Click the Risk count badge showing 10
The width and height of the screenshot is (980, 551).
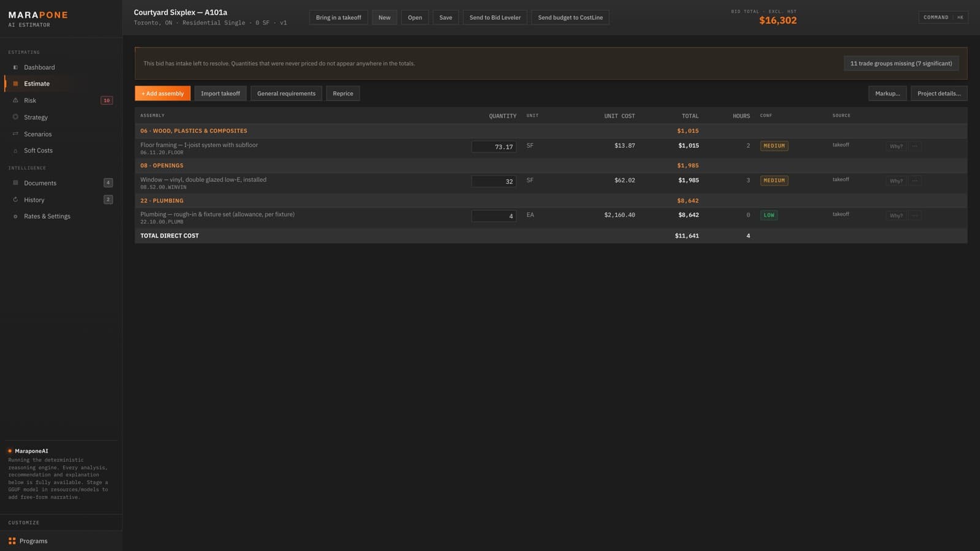click(107, 100)
